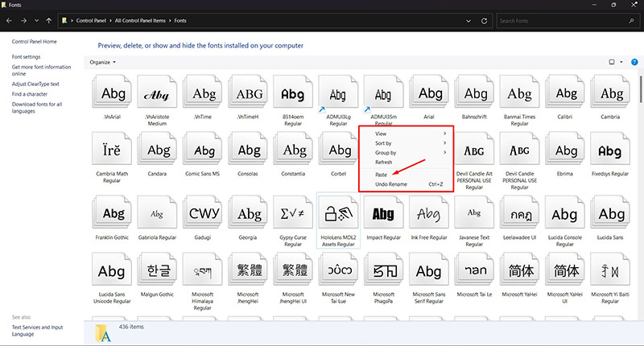Open the blue Help button
This screenshot has width=644, height=346.
[634, 62]
